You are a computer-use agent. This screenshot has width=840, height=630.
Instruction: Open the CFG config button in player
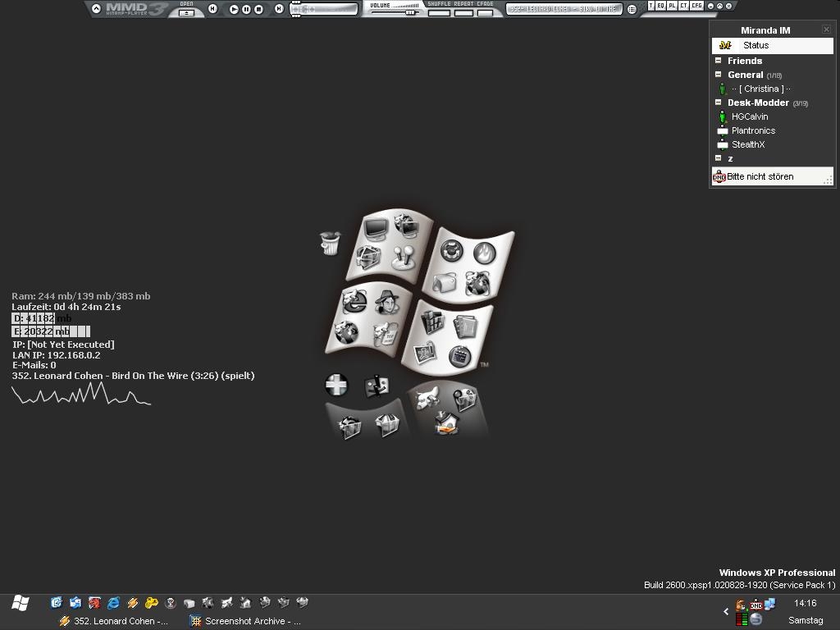tap(696, 6)
